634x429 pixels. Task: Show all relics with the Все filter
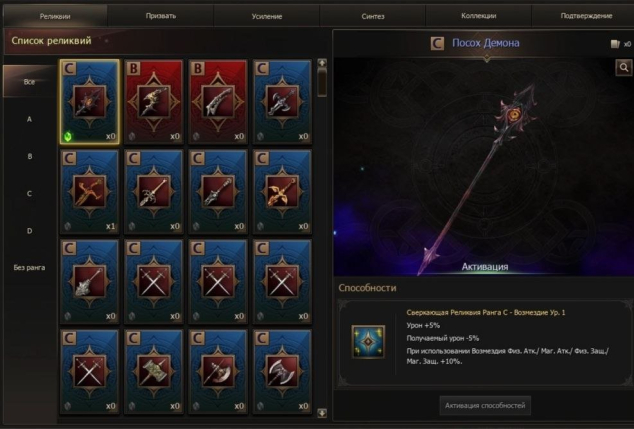pyautogui.click(x=29, y=82)
